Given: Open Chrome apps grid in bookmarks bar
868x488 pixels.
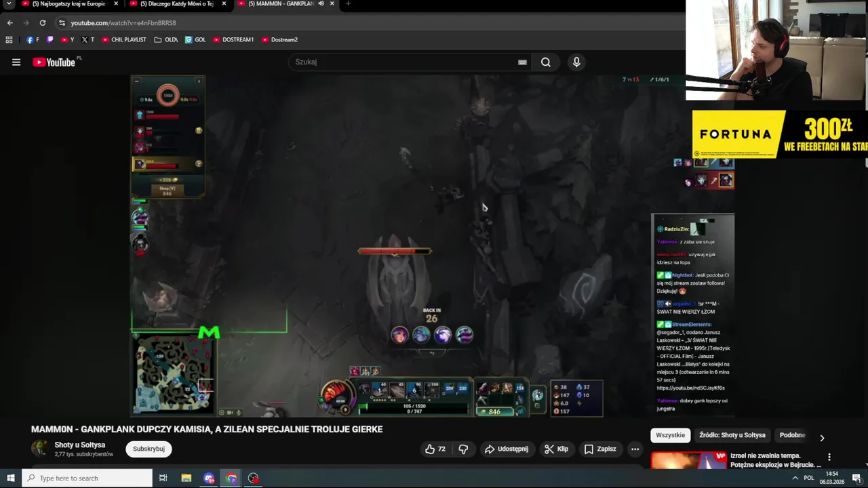Looking at the screenshot, I should [x=9, y=40].
